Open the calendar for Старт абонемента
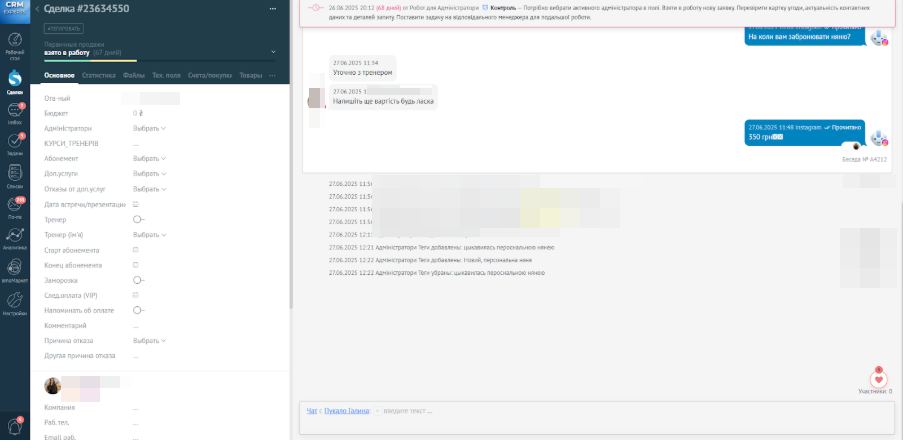 (136, 250)
